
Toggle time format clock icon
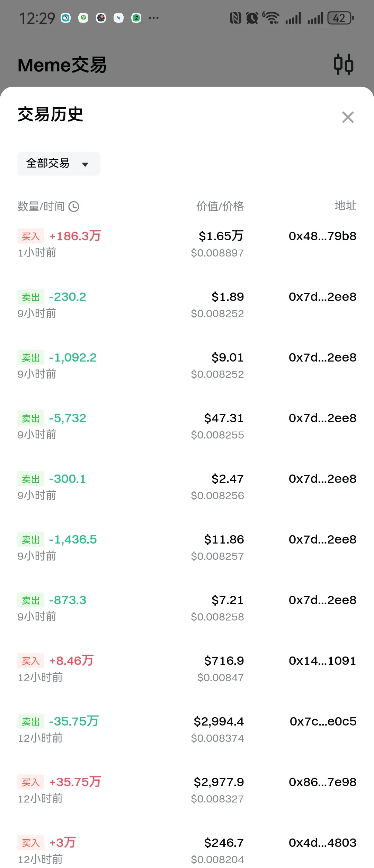coord(74,207)
